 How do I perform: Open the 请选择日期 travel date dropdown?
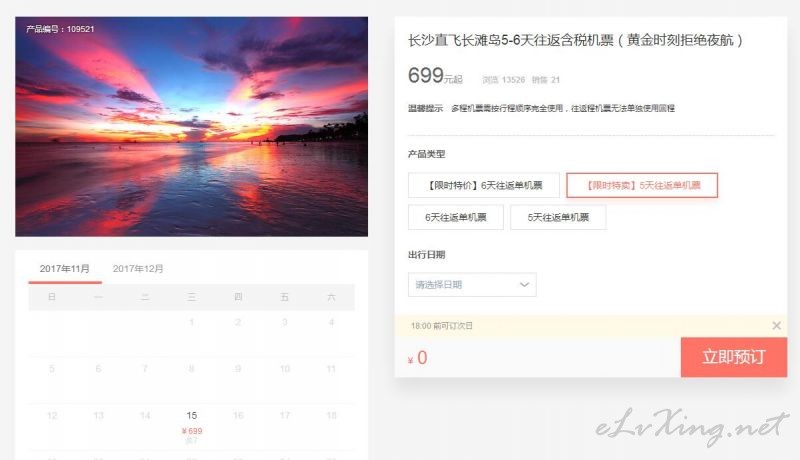point(472,285)
